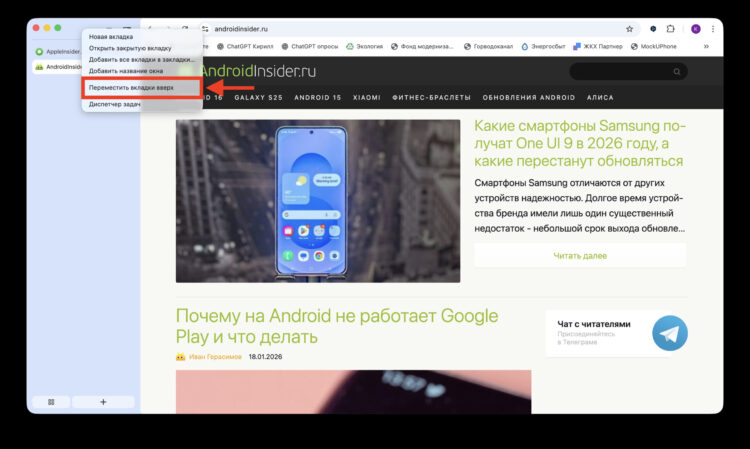Open the 'Горводоканал' bookmark
750x449 pixels.
(x=488, y=46)
